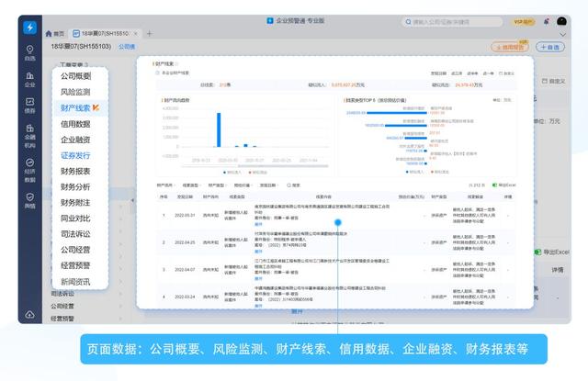The height and width of the screenshot is (381, 588).
Task: Add a new tab with plus icon
Action: (x=149, y=34)
